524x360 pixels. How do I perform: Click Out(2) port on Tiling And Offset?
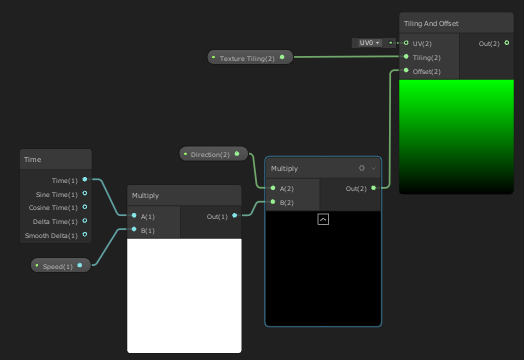coord(507,43)
